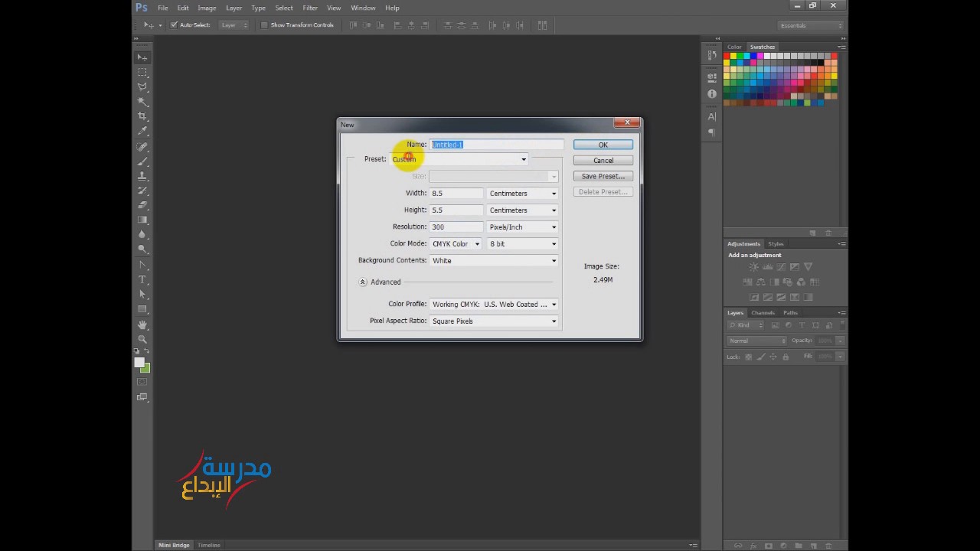The width and height of the screenshot is (980, 551).
Task: Select the History Brush tool
Action: (142, 191)
